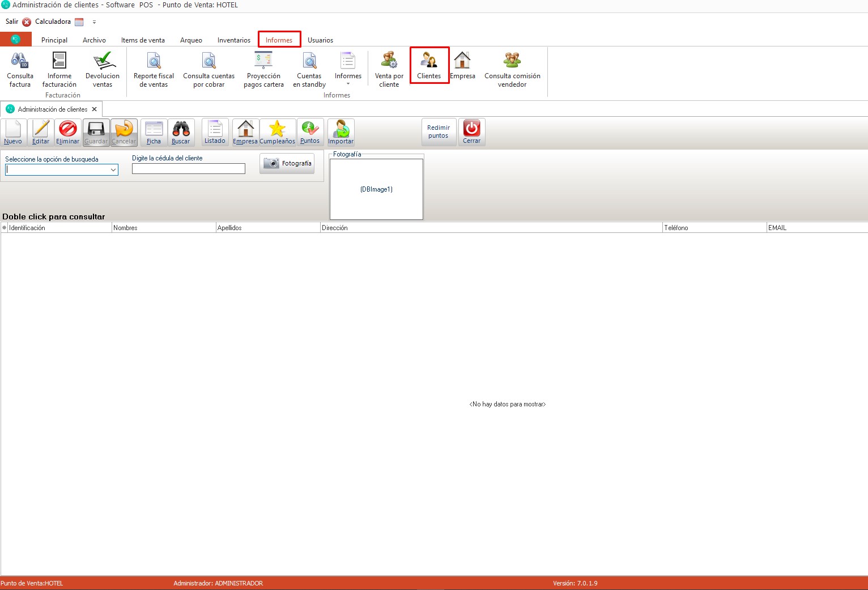Open Proyección pagos cartera report
Screen dimensions: 868x590
[263, 70]
